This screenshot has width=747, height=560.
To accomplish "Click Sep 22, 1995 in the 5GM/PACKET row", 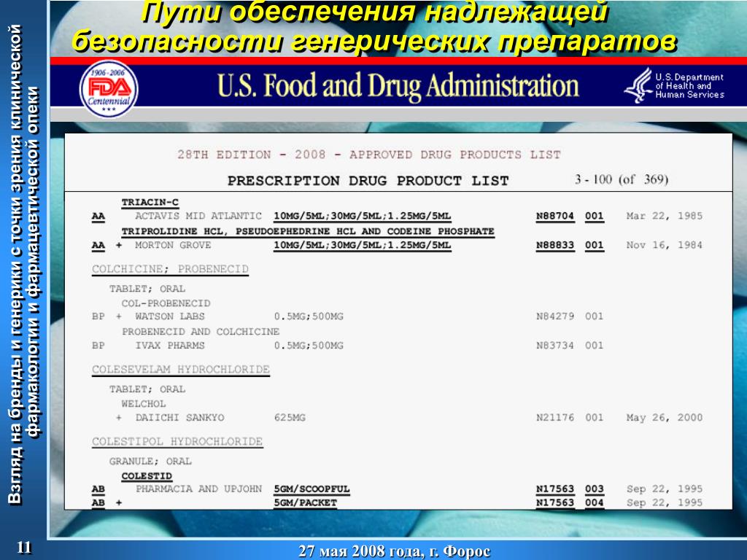I will (x=664, y=503).
